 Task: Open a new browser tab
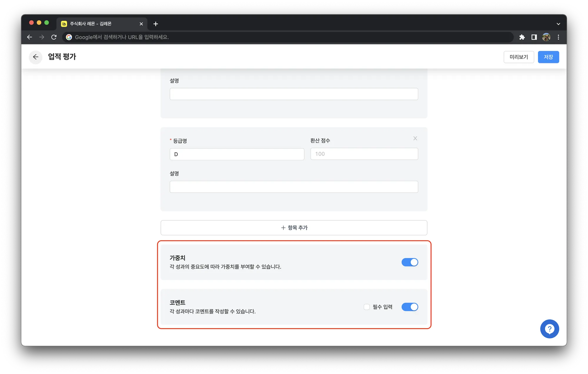tap(156, 24)
